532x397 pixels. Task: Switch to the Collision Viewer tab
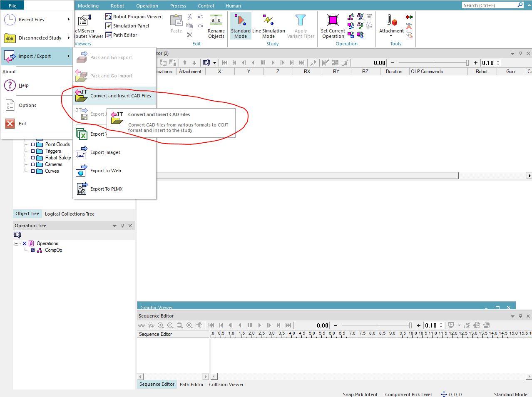[x=226, y=385]
